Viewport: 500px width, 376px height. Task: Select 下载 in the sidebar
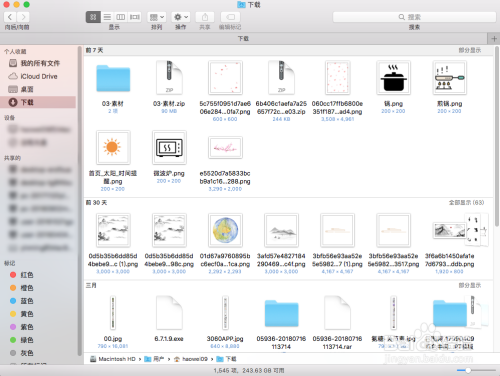(38, 102)
